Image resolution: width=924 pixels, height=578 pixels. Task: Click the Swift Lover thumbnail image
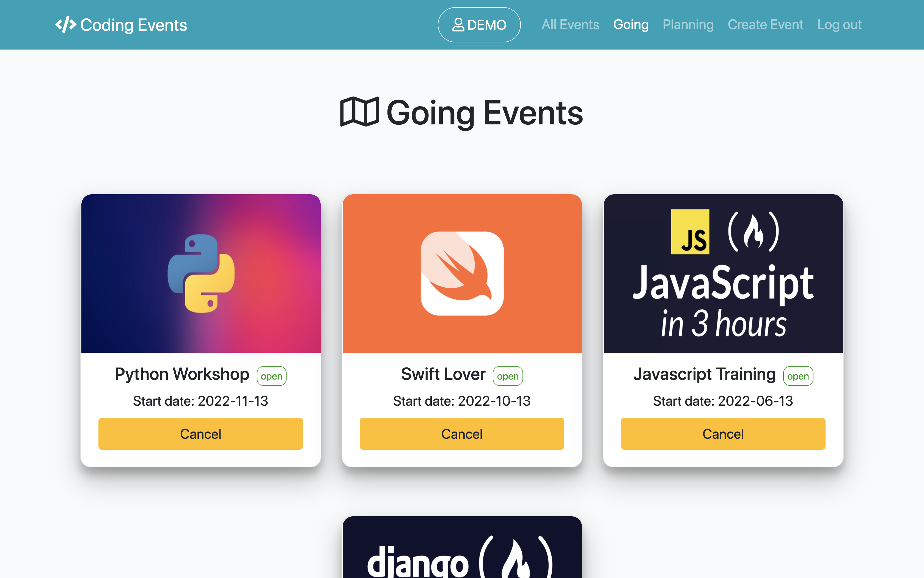coord(462,273)
